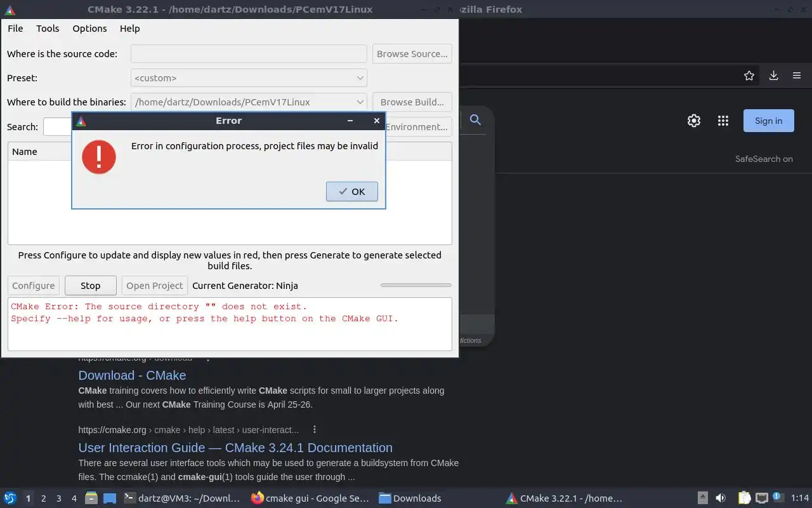The image size is (812, 508).
Task: Open the Download - CMake search result
Action: pos(132,375)
